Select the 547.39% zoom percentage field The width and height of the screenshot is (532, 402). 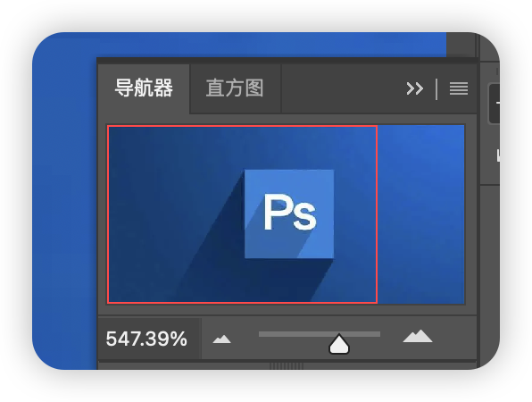(146, 339)
